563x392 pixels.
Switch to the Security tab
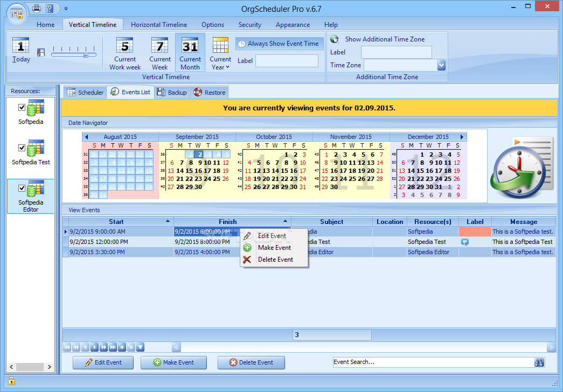pyautogui.click(x=250, y=25)
